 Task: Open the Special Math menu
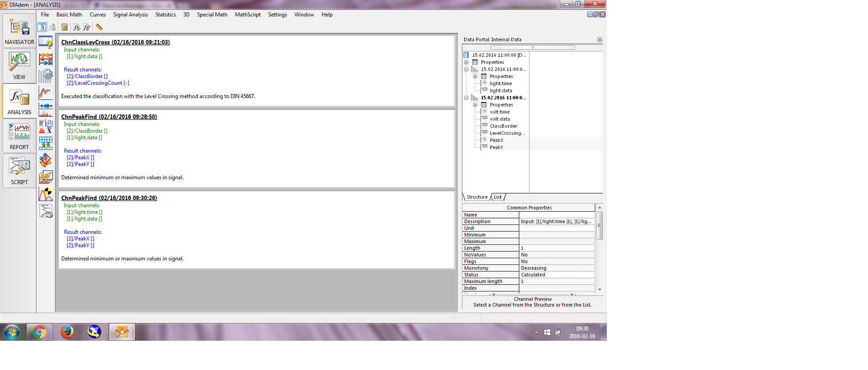(x=212, y=15)
